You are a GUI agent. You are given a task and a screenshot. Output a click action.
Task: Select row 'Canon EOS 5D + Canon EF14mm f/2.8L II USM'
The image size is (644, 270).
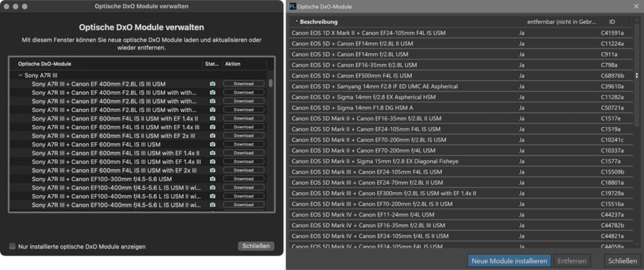pyautogui.click(x=462, y=43)
